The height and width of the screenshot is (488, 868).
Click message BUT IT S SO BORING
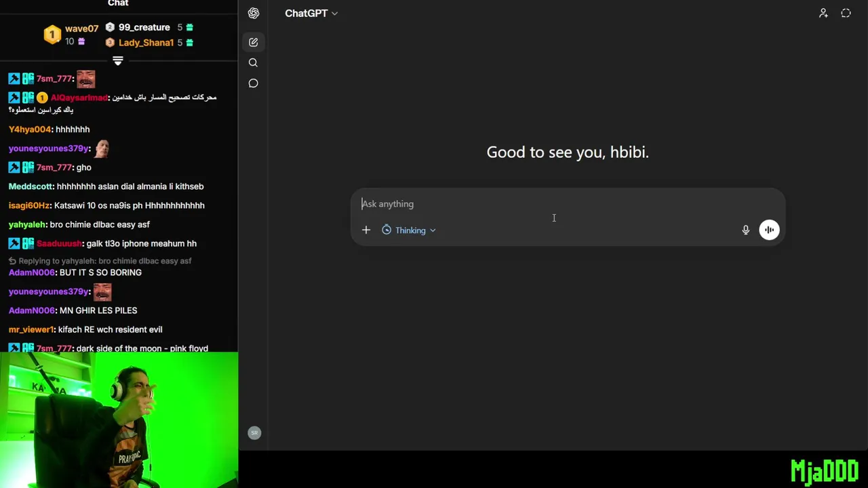[100, 272]
